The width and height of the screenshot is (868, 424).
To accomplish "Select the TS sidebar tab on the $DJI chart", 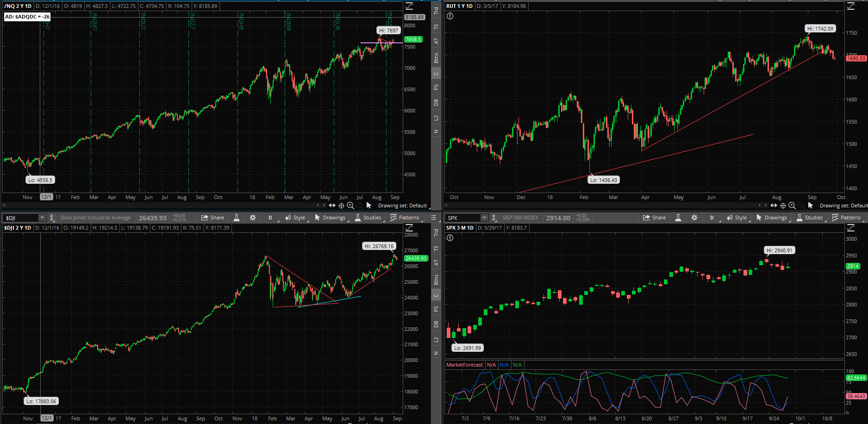I will 436,249.
